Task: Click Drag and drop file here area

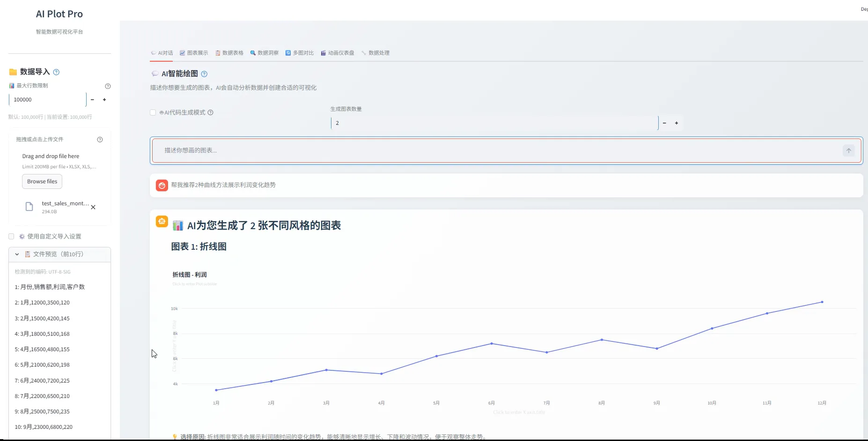Action: pos(51,156)
